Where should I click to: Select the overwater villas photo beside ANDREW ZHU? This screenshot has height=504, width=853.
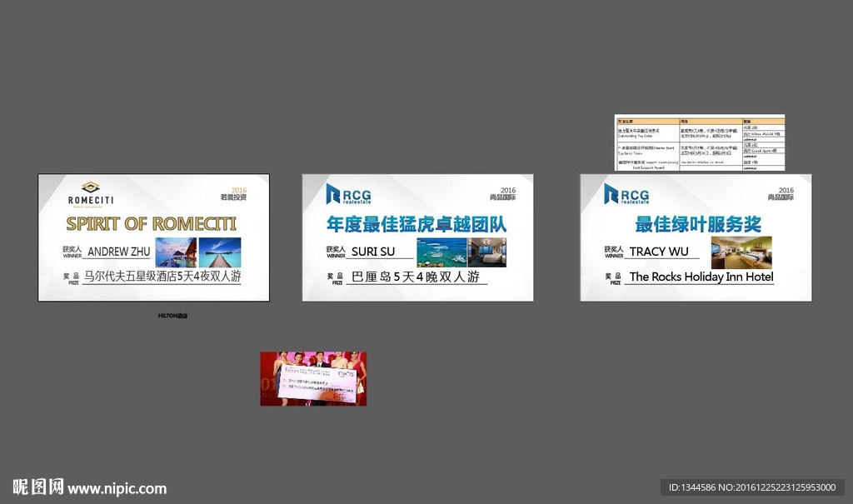coord(176,252)
